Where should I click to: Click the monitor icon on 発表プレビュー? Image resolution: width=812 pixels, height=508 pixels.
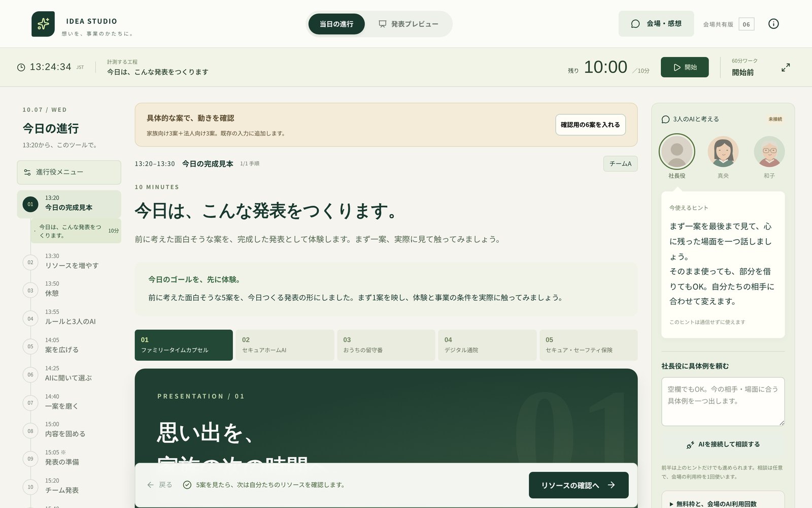tap(383, 24)
